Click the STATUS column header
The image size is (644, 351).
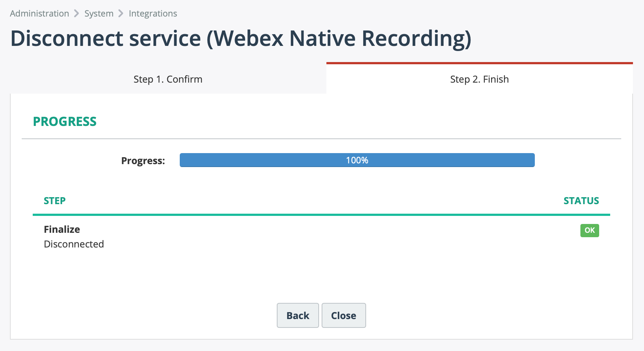(x=581, y=200)
